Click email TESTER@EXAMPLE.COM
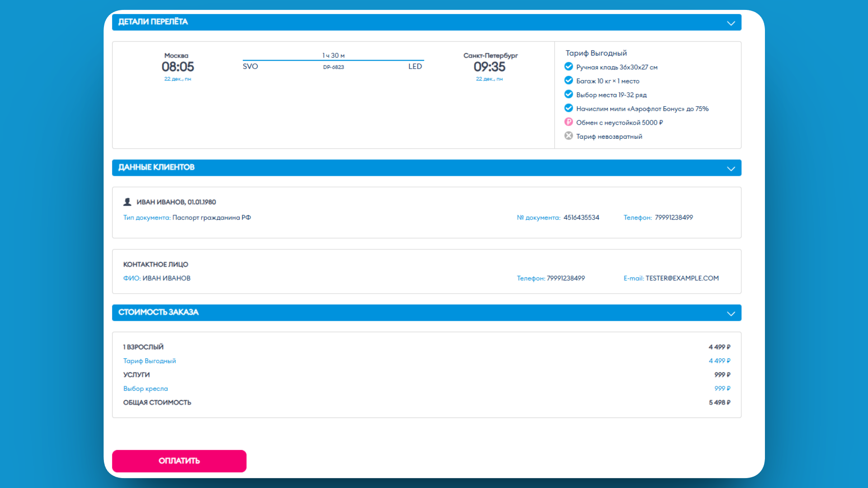 click(682, 278)
